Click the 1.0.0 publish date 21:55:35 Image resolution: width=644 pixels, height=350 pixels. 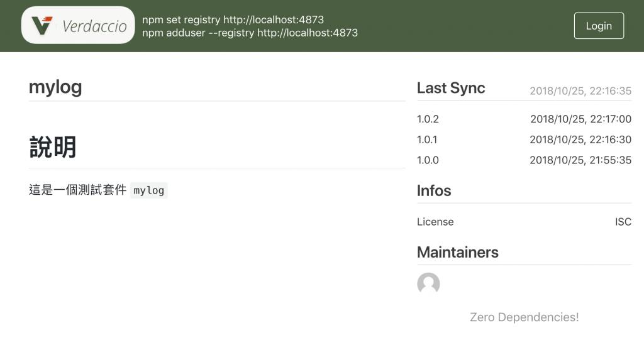[580, 160]
